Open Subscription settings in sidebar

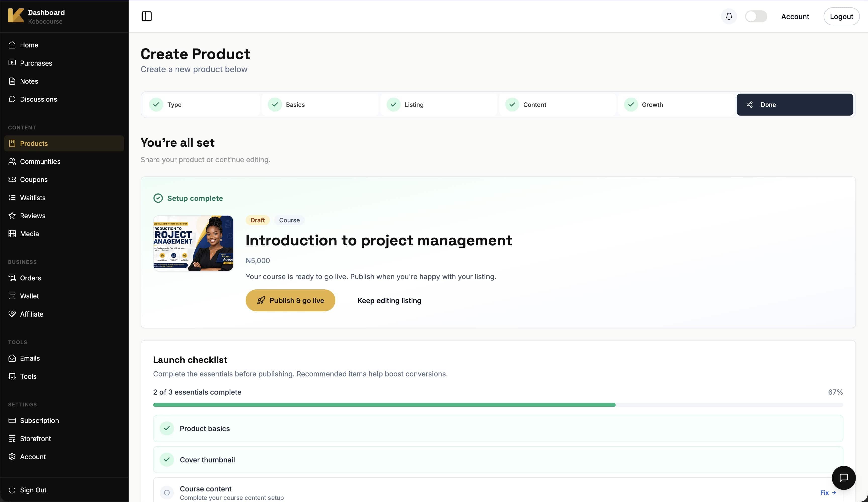click(x=64, y=420)
